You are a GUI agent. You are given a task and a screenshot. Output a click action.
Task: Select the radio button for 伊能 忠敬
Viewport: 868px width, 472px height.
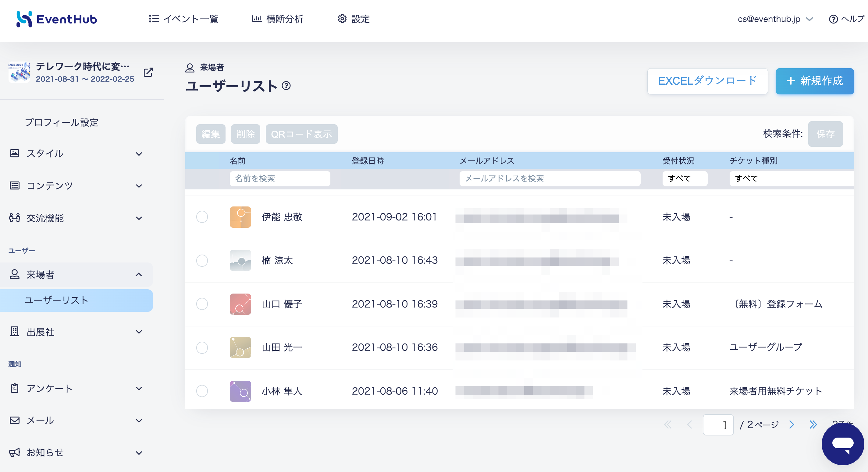click(202, 217)
